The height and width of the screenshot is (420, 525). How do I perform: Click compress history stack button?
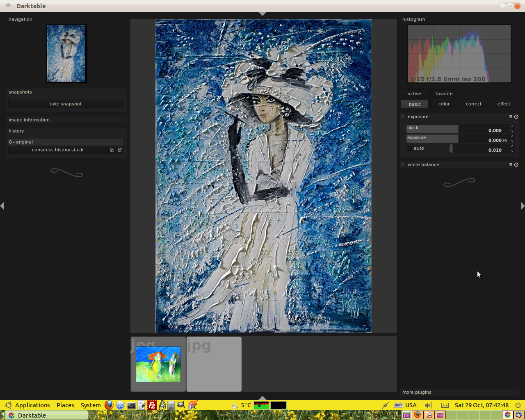(57, 150)
